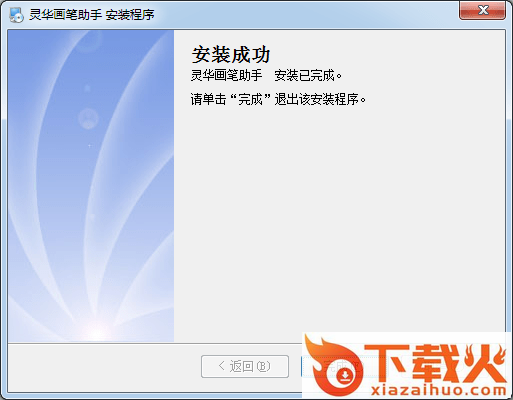The width and height of the screenshot is (513, 400).
Task: Click the installer disc icon in title bar
Action: pos(16,15)
